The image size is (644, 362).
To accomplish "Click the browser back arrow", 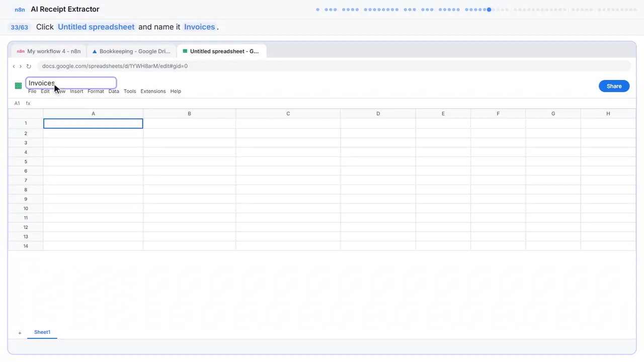I will tap(14, 66).
